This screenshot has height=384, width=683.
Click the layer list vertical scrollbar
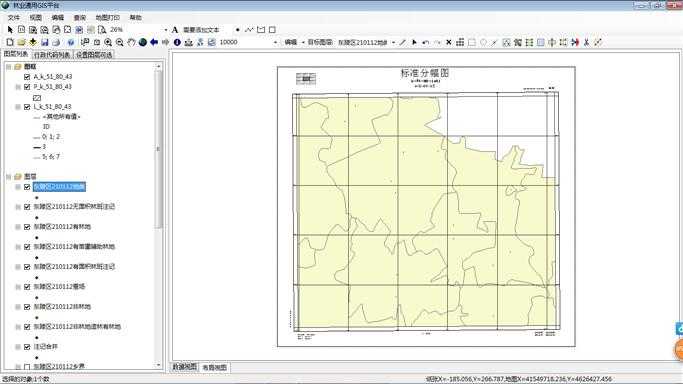click(159, 148)
